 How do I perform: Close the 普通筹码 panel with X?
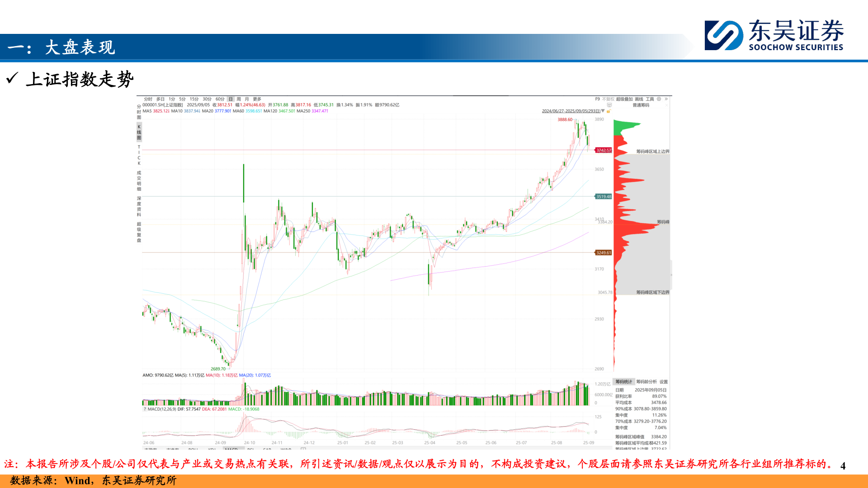(666, 105)
